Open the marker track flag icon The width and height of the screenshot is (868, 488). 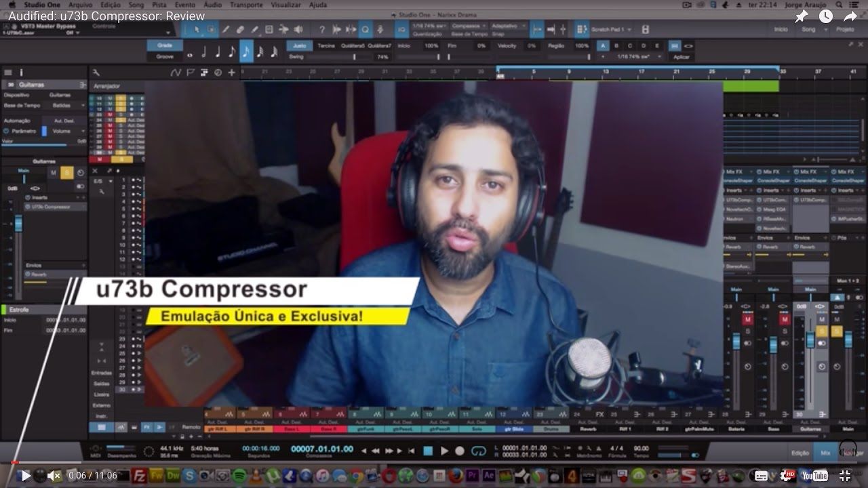(x=190, y=73)
